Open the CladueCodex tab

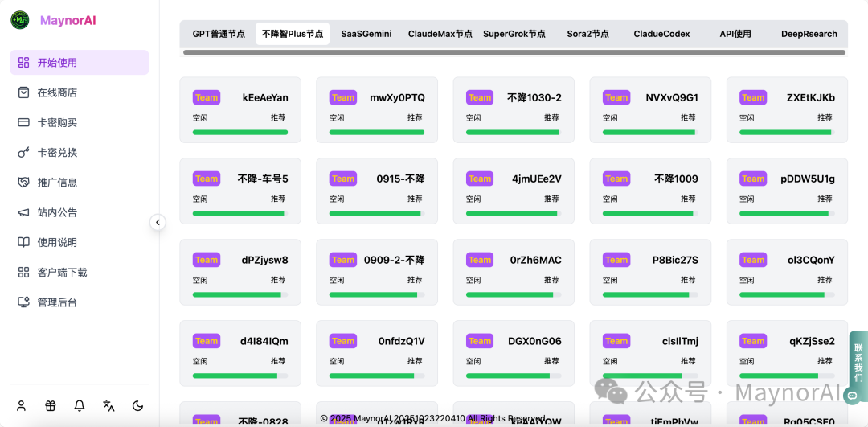click(661, 34)
